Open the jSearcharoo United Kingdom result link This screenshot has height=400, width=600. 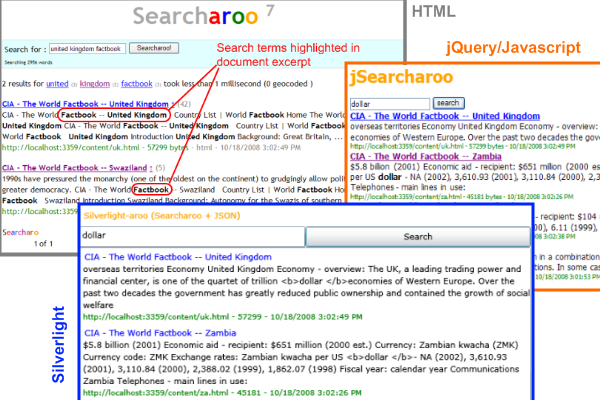(445, 116)
